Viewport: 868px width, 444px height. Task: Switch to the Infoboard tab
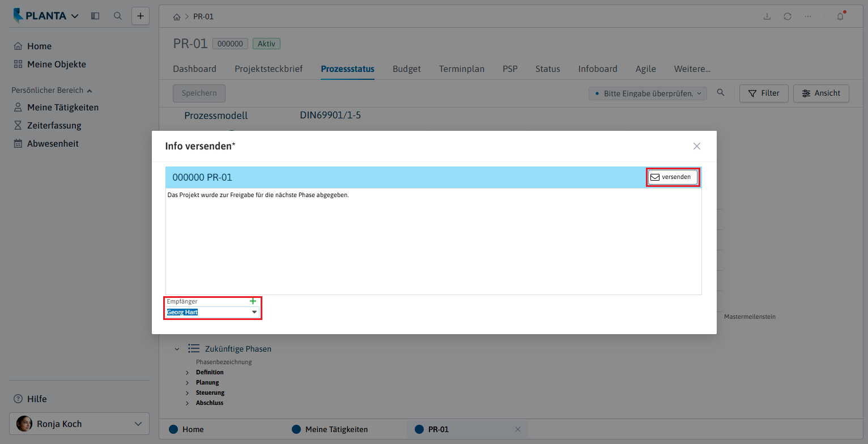point(598,69)
